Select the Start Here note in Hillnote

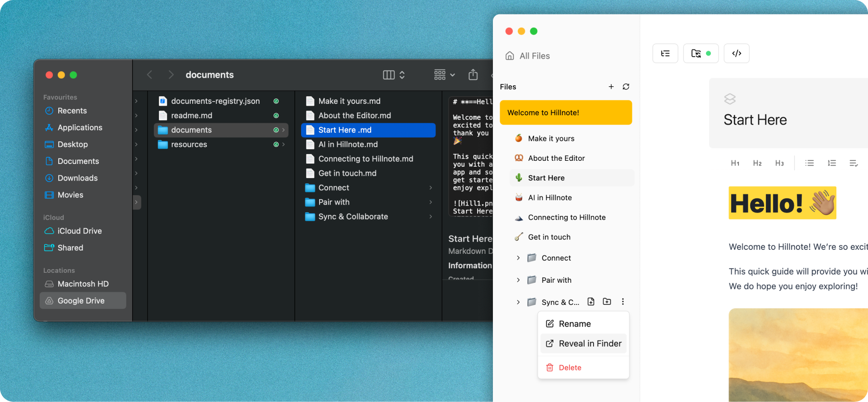point(572,178)
